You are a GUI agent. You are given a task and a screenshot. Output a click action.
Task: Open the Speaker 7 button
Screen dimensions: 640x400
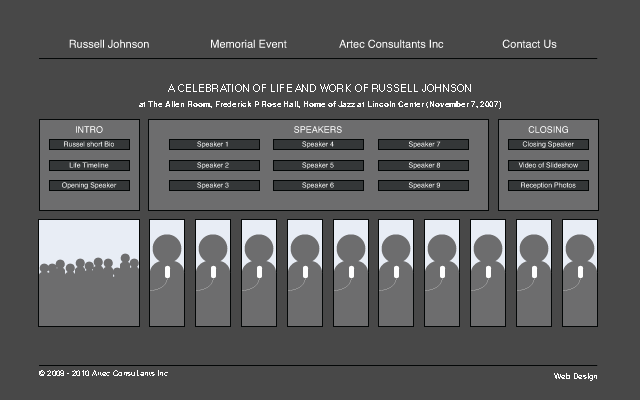pos(424,145)
